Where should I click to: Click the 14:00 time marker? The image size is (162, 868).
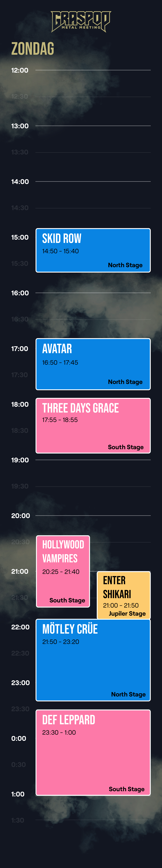[20, 182]
